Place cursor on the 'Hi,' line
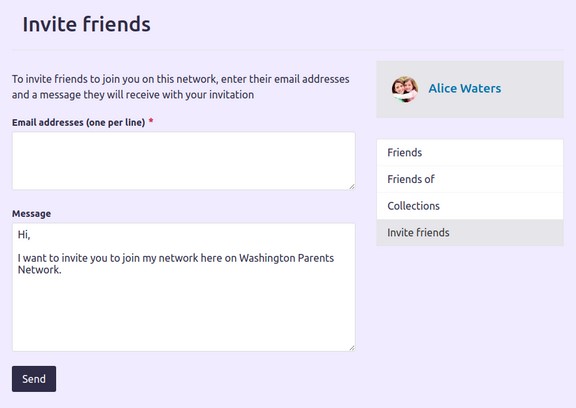This screenshot has height=408, width=576. pyautogui.click(x=24, y=234)
